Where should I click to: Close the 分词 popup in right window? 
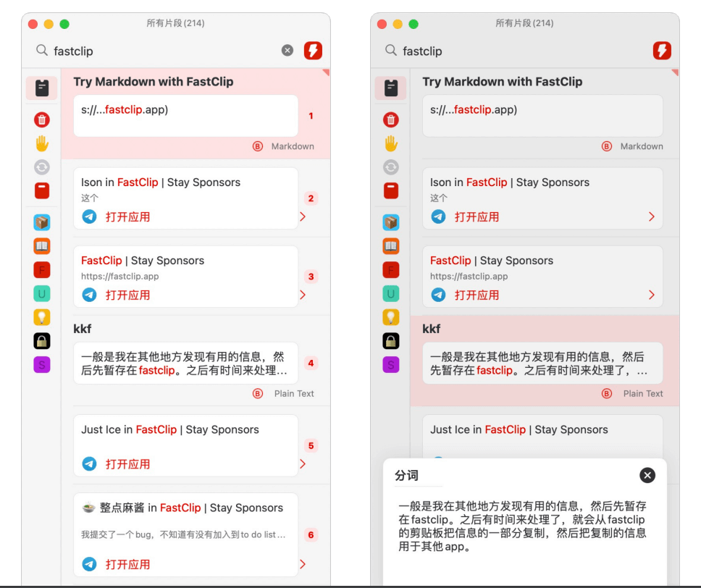coord(647,475)
